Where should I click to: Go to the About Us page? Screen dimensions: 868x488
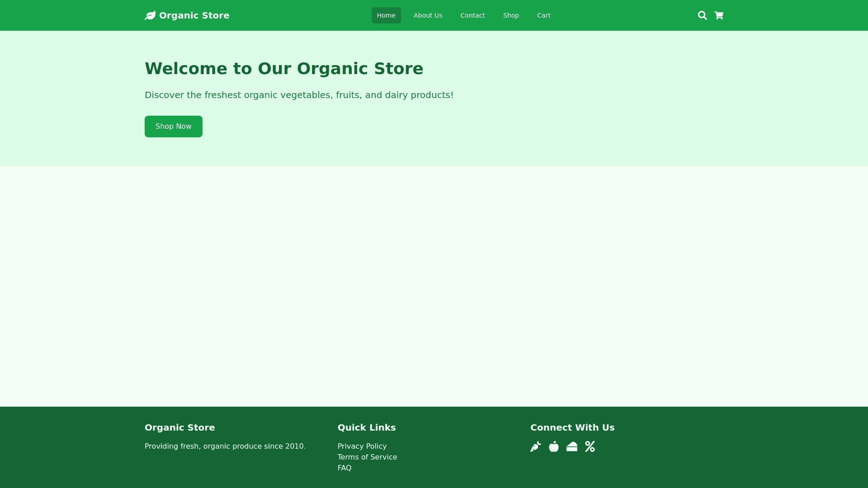click(428, 15)
